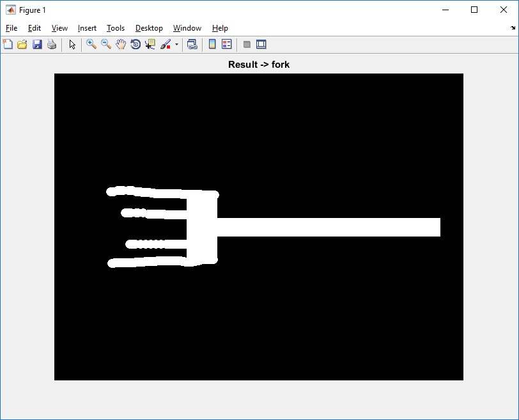Click the Open File folder icon
The width and height of the screenshot is (519, 420).
pyautogui.click(x=22, y=45)
